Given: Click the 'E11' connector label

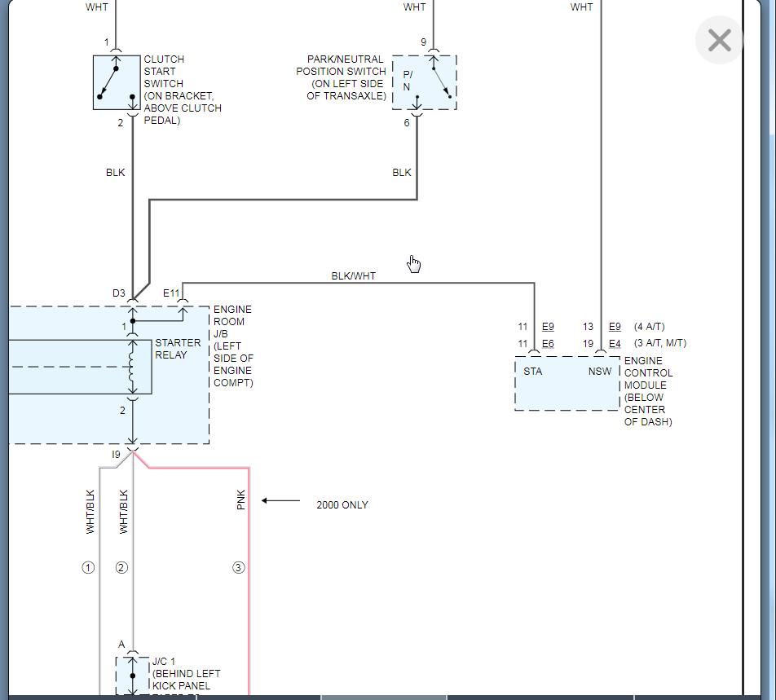Looking at the screenshot, I should (171, 293).
